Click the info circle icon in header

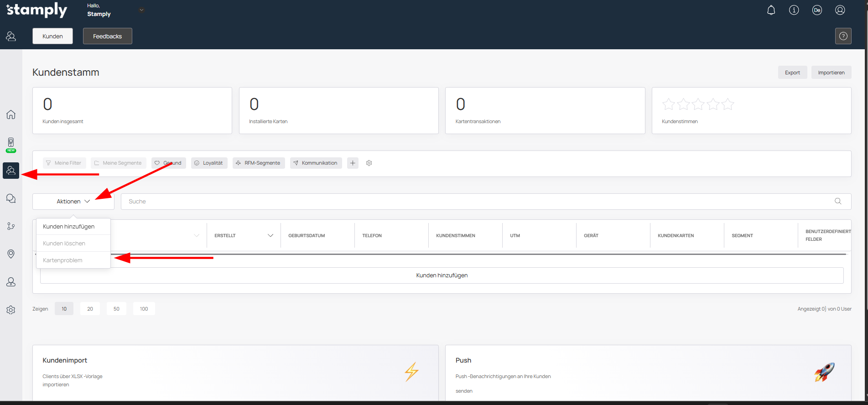[794, 10]
